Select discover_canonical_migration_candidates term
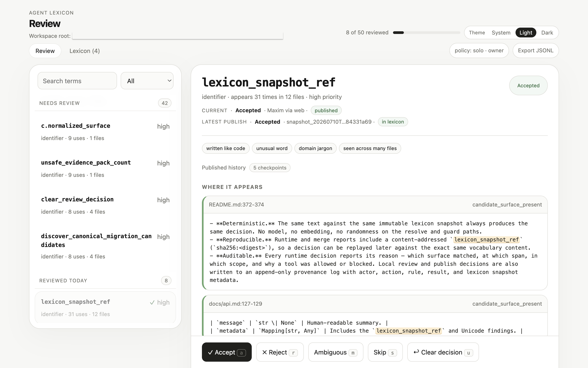 (x=105, y=246)
